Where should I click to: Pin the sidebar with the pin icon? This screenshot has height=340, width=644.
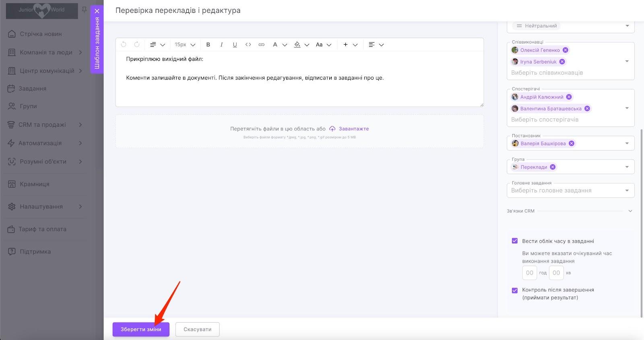[84, 10]
